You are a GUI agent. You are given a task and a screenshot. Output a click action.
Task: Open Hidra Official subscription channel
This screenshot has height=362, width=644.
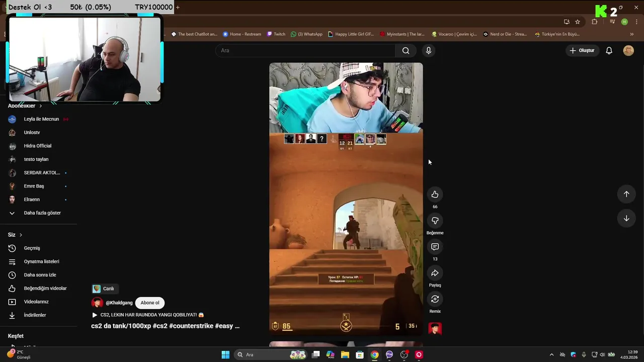pyautogui.click(x=38, y=146)
